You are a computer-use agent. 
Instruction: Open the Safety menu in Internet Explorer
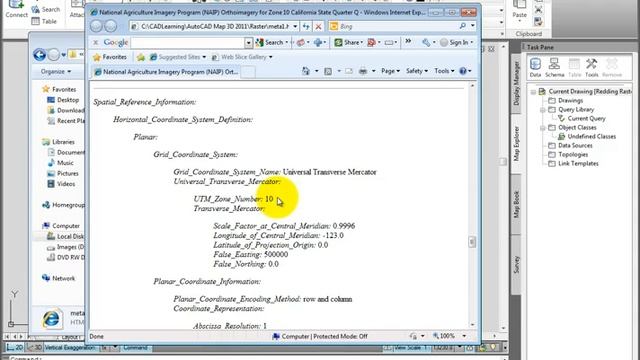(417, 71)
